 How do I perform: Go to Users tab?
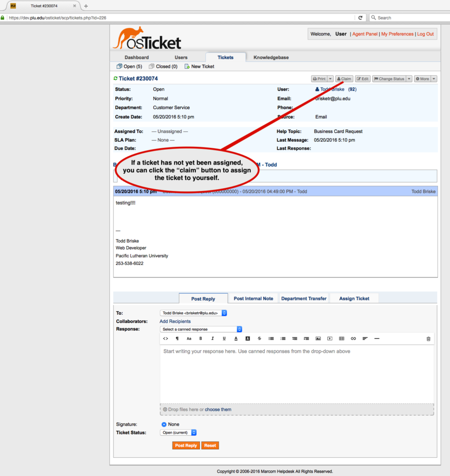(181, 57)
